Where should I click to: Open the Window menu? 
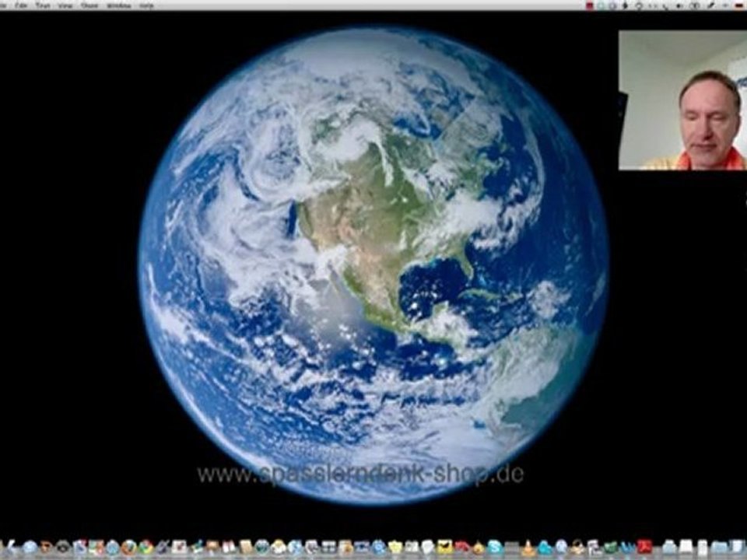coord(118,5)
